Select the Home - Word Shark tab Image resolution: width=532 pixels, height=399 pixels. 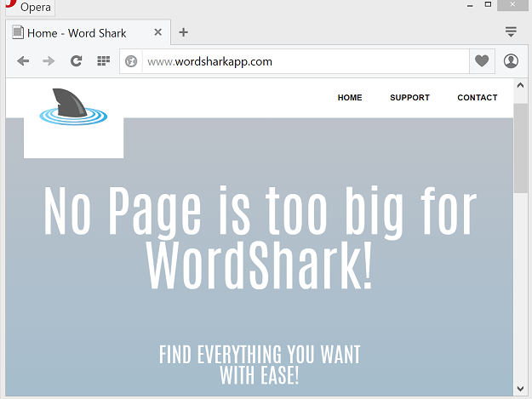[77, 33]
